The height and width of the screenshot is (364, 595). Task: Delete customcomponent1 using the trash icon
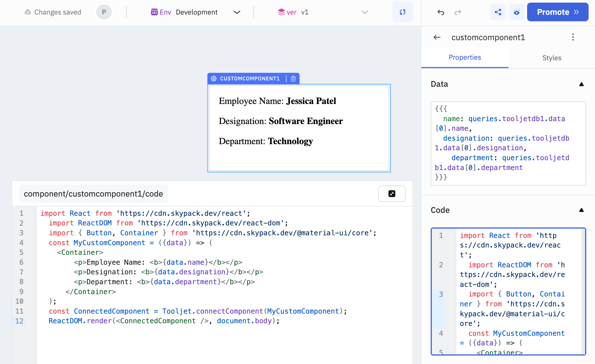point(293,78)
